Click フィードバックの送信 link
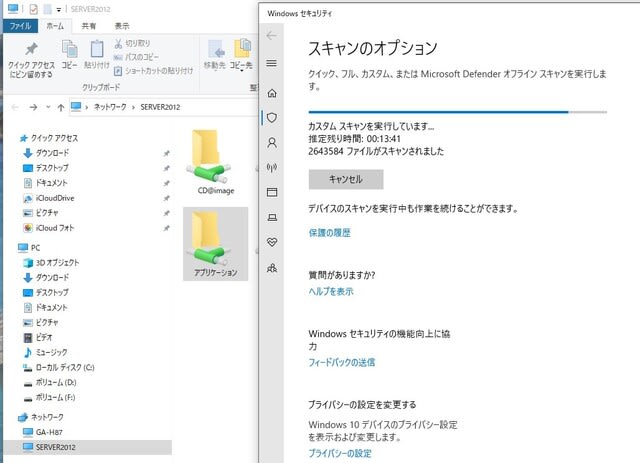640x463 pixels. [342, 362]
